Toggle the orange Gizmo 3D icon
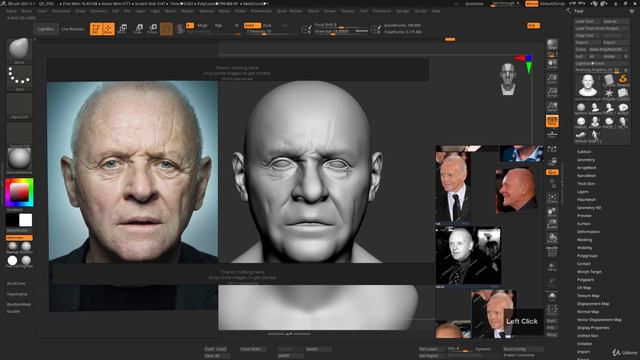 point(166,29)
